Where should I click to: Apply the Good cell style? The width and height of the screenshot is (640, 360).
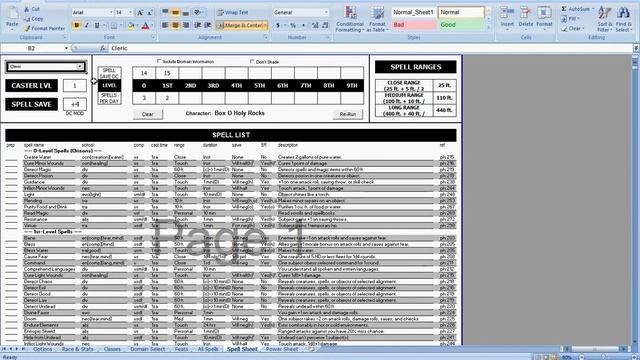[461, 24]
